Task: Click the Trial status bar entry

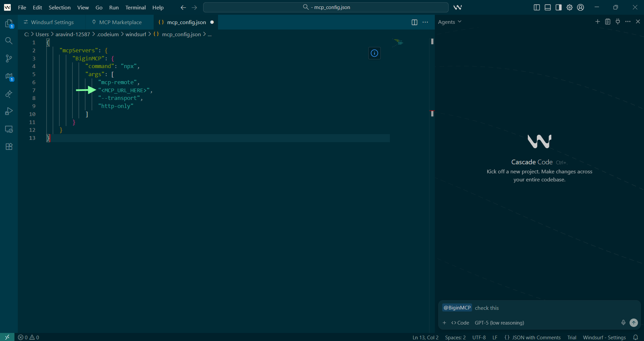Action: 572,337
